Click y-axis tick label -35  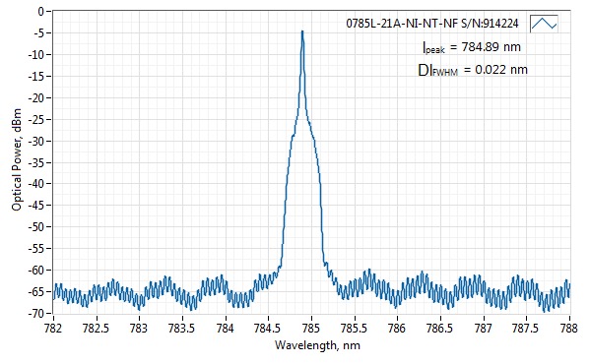(x=35, y=162)
